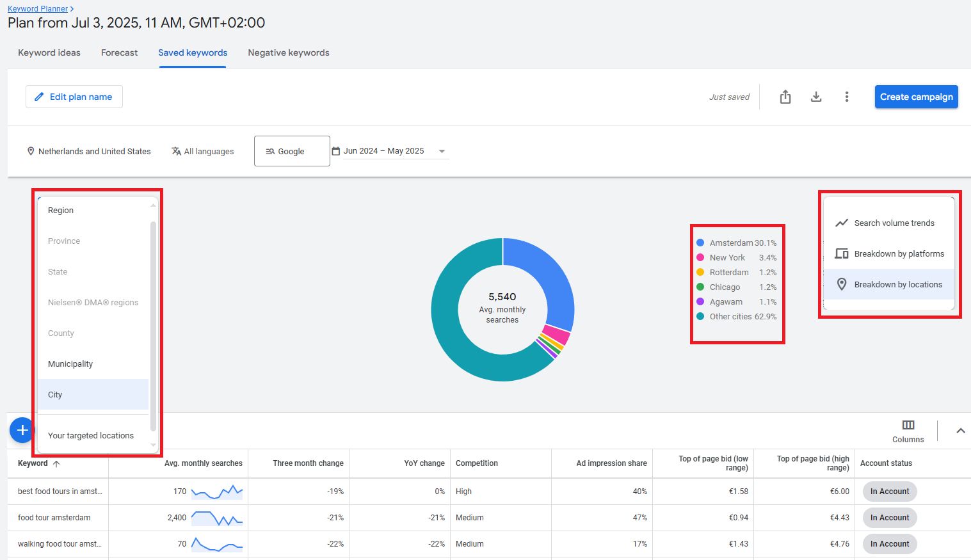Image resolution: width=971 pixels, height=560 pixels.
Task: Switch to the Forecast tab
Action: tap(119, 52)
